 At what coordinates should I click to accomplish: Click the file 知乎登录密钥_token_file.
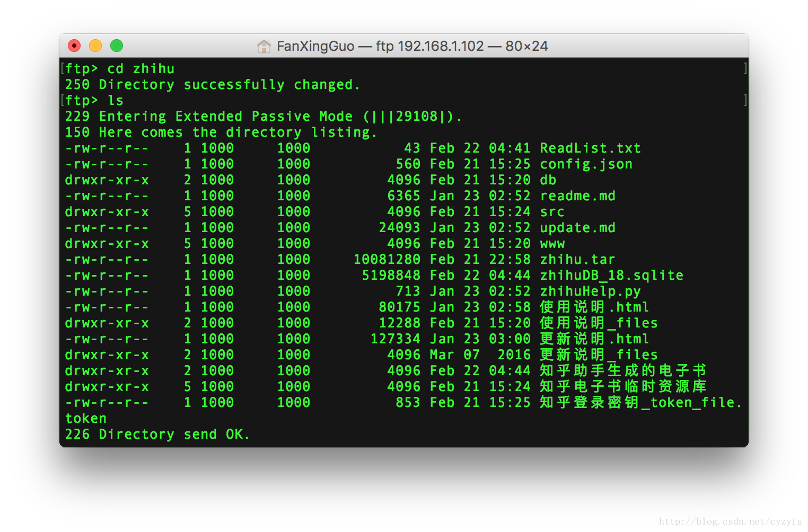tap(640, 403)
